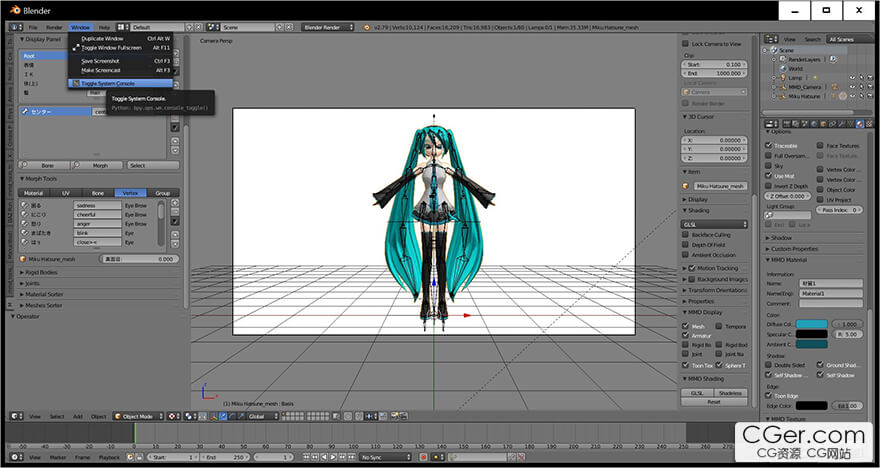The width and height of the screenshot is (880, 468).
Task: Open the Object Mode selector
Action: pyautogui.click(x=138, y=416)
